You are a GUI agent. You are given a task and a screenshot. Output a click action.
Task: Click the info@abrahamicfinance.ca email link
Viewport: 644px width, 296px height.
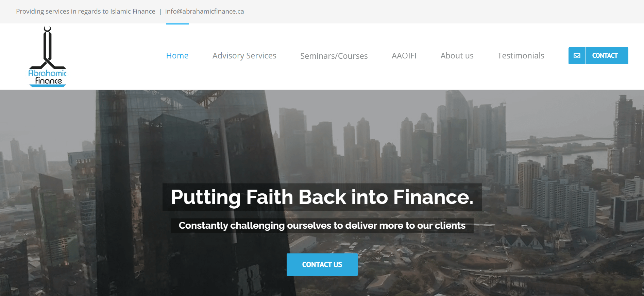(204, 11)
